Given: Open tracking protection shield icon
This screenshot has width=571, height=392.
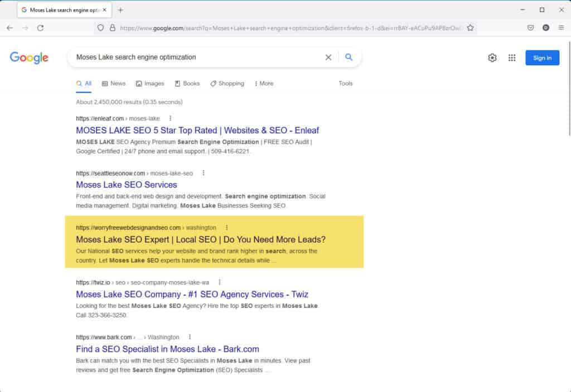Looking at the screenshot, I should pyautogui.click(x=100, y=28).
